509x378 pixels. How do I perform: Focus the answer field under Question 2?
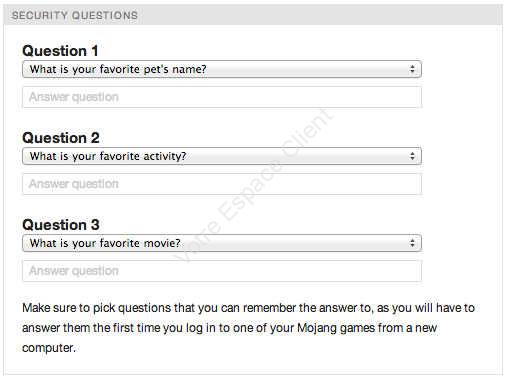click(222, 184)
